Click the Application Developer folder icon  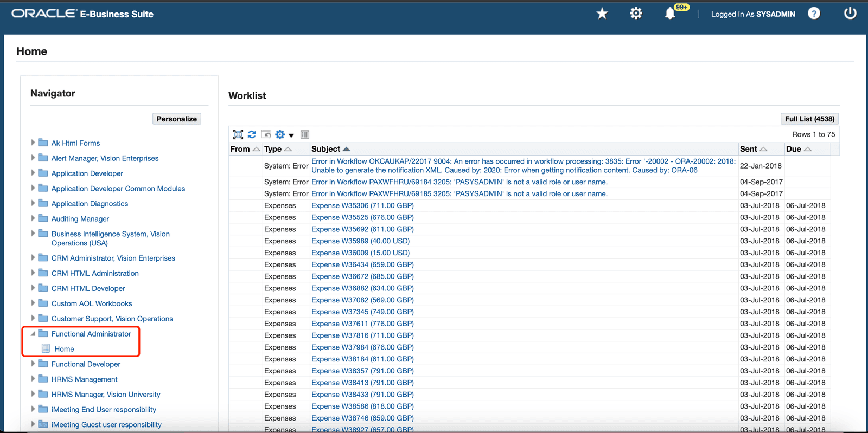point(43,173)
